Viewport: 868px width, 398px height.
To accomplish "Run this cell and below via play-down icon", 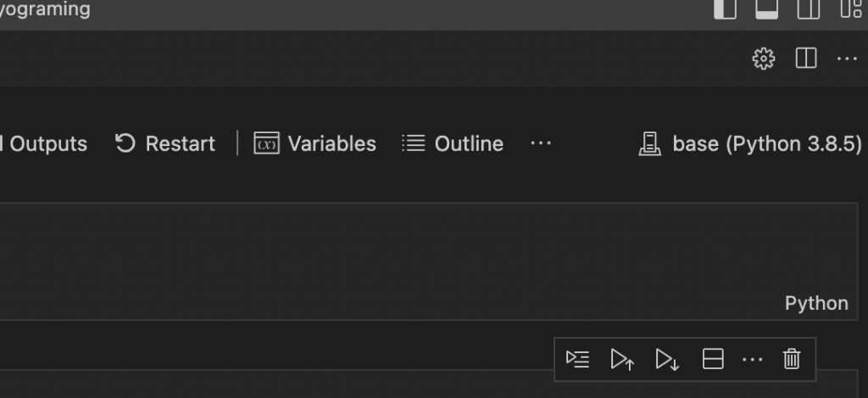I will [667, 359].
